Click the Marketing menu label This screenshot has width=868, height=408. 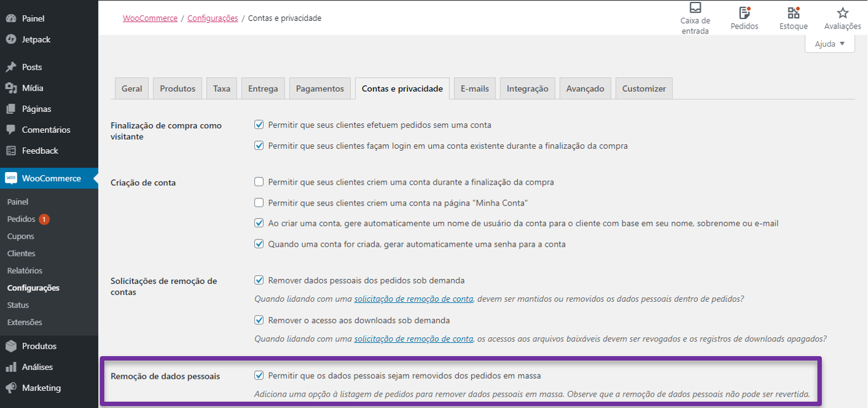[x=42, y=388]
